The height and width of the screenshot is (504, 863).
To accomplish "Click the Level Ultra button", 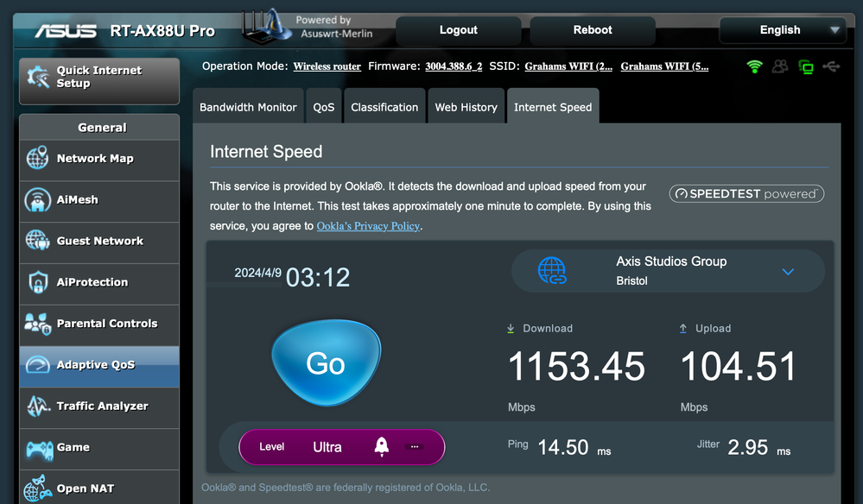I will [341, 447].
